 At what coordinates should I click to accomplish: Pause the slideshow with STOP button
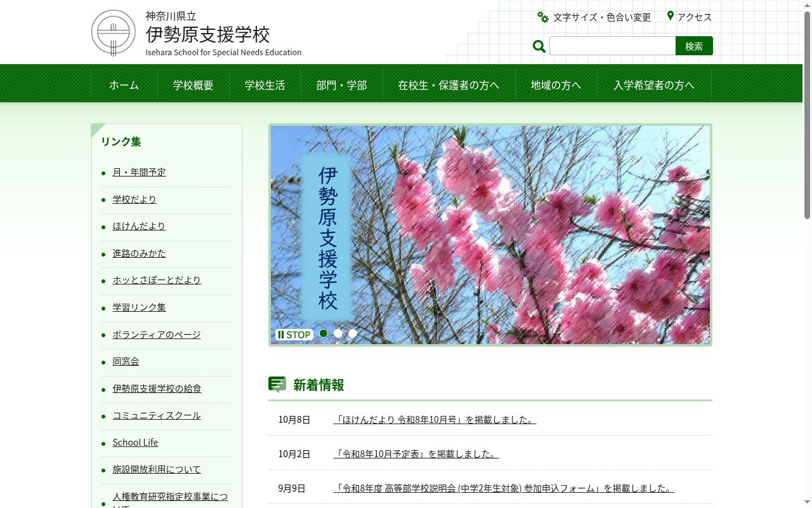pyautogui.click(x=294, y=335)
